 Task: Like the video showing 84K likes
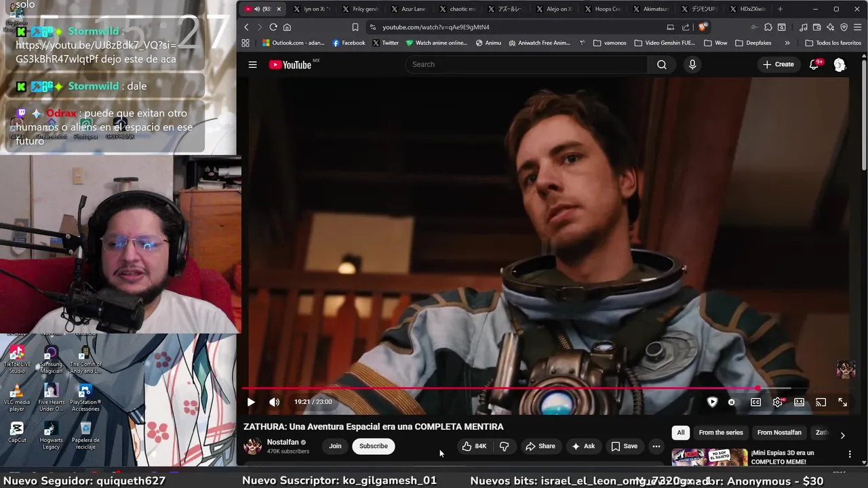point(474,446)
